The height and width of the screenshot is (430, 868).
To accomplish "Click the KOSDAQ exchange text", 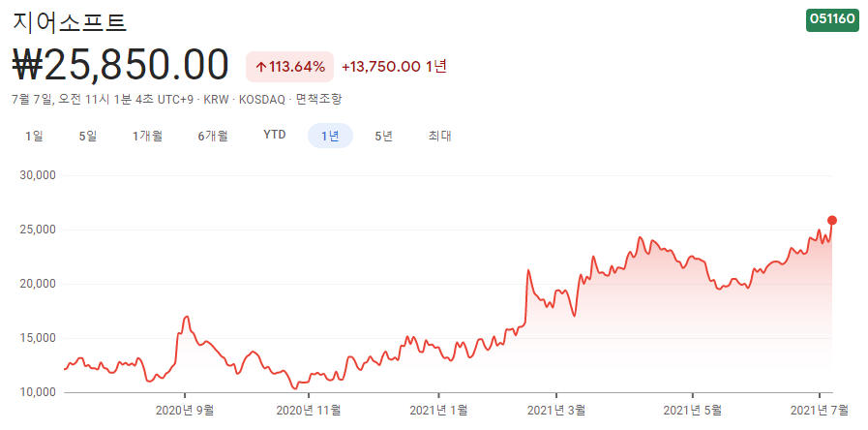I will [261, 100].
